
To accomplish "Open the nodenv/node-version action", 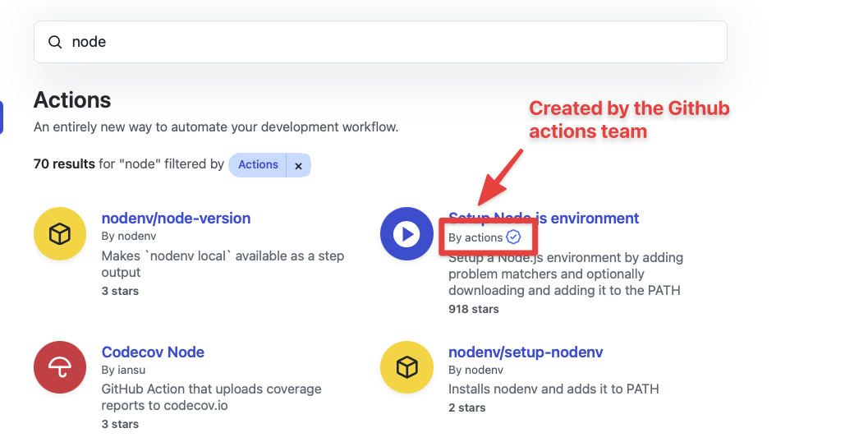I will pos(176,219).
